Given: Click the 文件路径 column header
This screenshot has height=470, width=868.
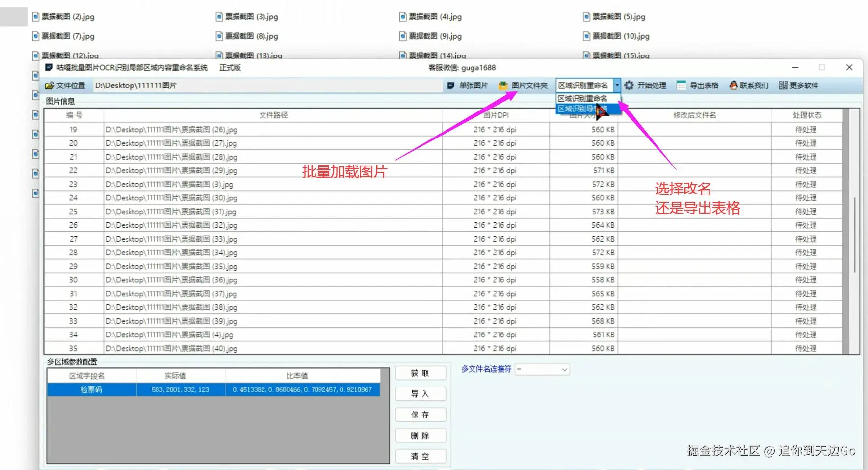Looking at the screenshot, I should coord(273,115).
